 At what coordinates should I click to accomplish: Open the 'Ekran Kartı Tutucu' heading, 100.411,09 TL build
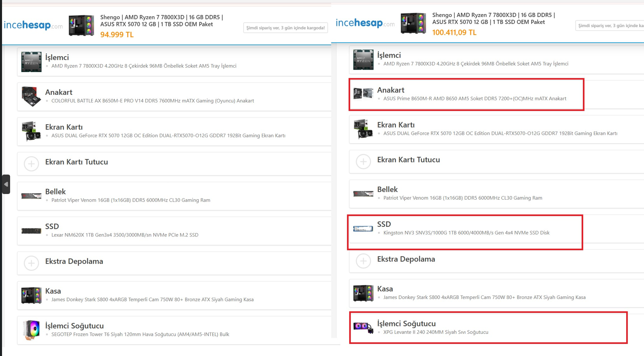[409, 160]
